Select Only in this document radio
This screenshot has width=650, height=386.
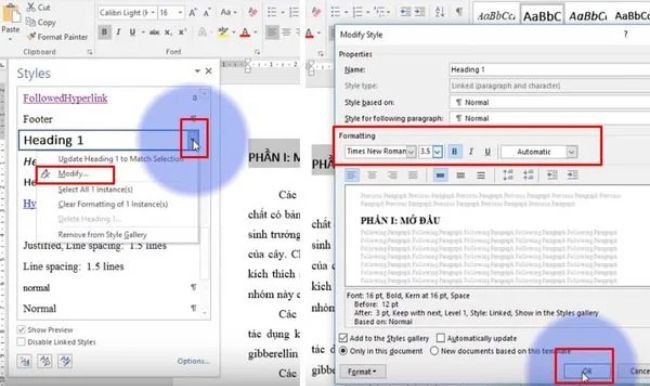point(343,351)
